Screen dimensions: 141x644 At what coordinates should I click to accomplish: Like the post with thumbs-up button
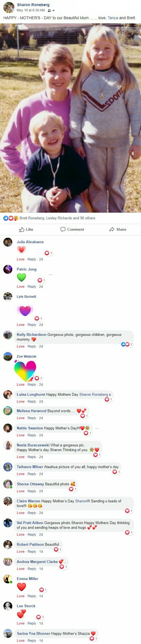26,229
